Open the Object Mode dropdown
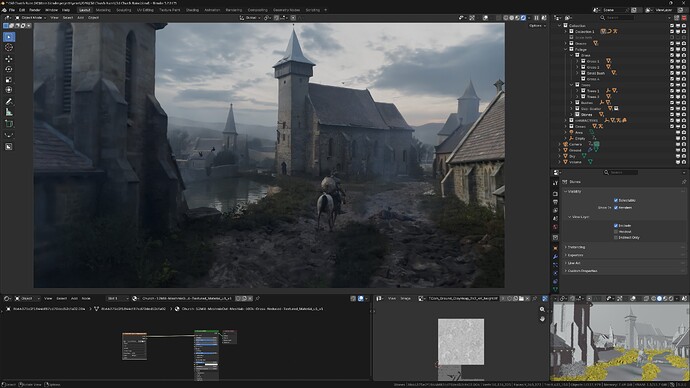The height and width of the screenshot is (388, 690). click(31, 18)
